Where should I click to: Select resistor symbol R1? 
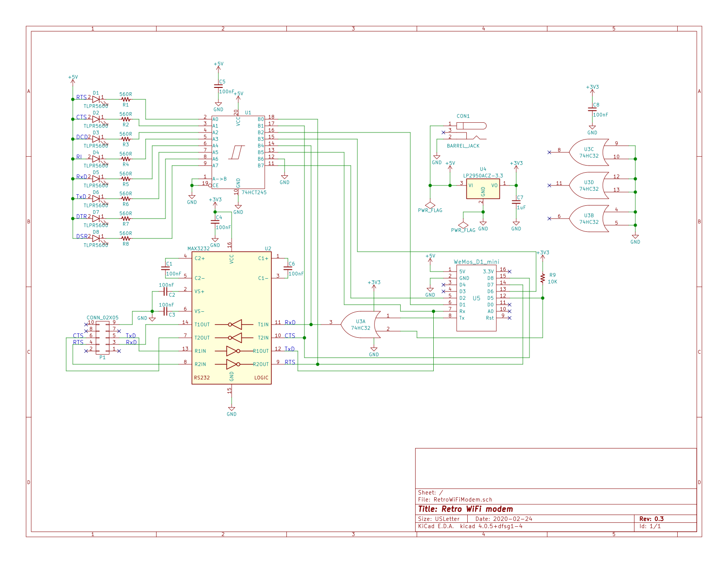click(126, 99)
